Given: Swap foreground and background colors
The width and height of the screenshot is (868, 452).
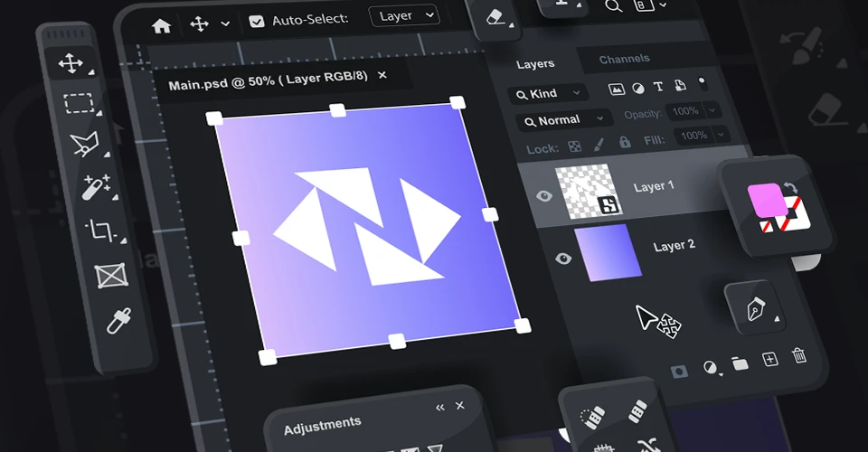Looking at the screenshot, I should [x=790, y=188].
